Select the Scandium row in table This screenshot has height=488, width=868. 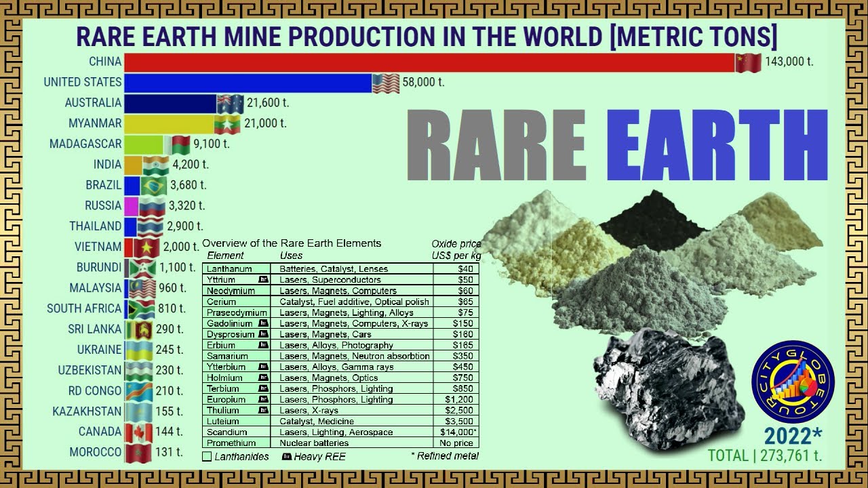pyautogui.click(x=340, y=432)
